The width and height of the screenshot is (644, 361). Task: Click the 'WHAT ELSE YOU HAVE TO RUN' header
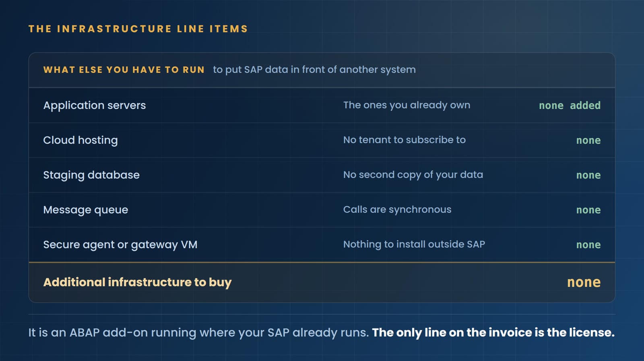point(124,70)
